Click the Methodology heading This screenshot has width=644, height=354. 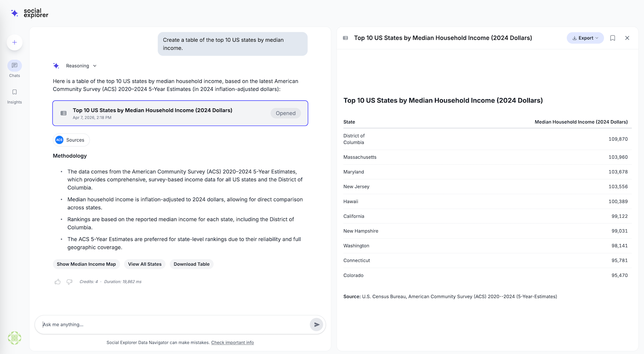(x=70, y=156)
